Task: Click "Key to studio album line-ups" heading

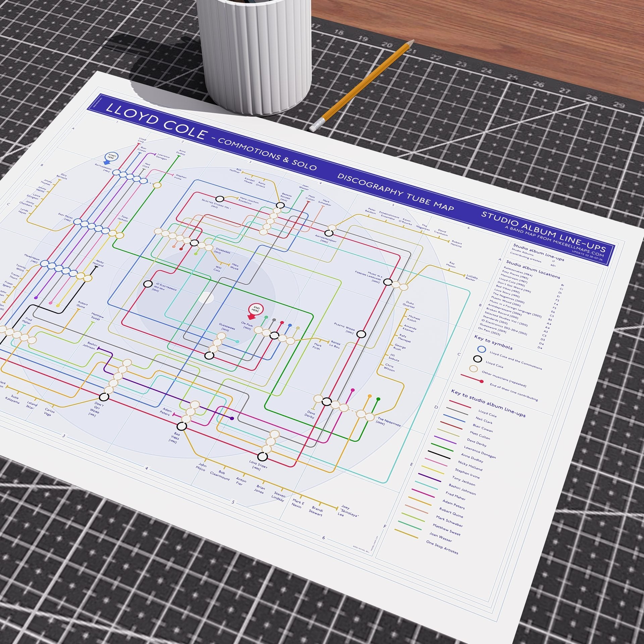Action: 488,403
